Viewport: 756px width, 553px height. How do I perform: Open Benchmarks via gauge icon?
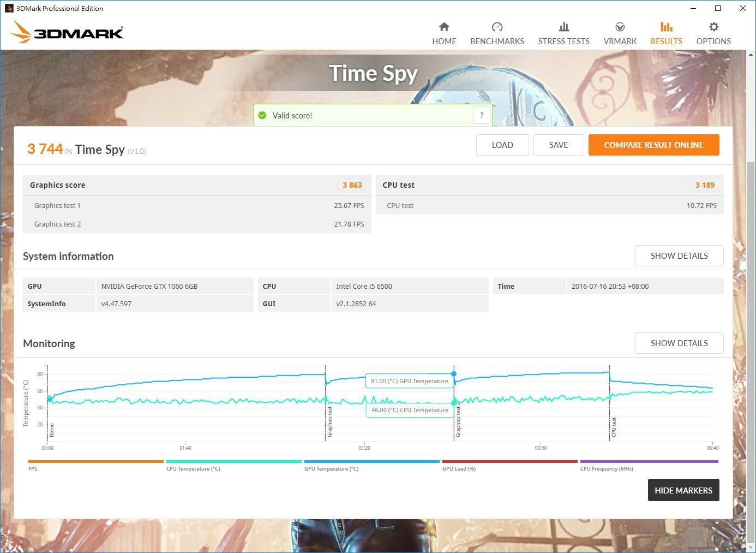coord(497,27)
